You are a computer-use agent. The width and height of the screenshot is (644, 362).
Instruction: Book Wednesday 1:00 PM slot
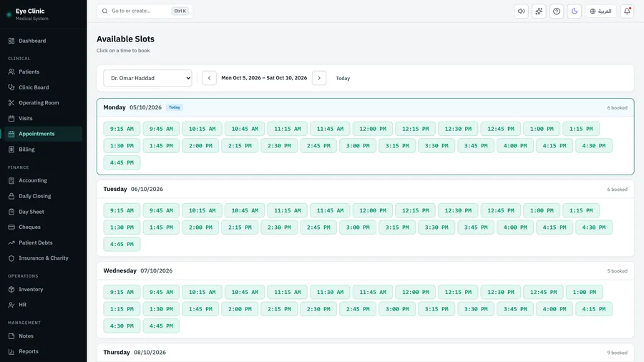(585, 292)
